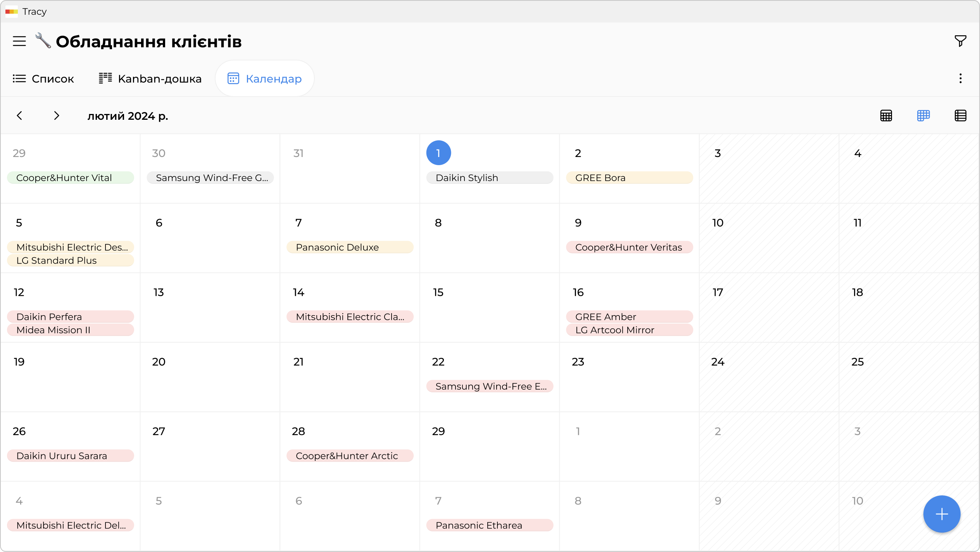Screen dimensions: 980x552
Task: Switch to agenda list view icon
Action: click(960, 116)
